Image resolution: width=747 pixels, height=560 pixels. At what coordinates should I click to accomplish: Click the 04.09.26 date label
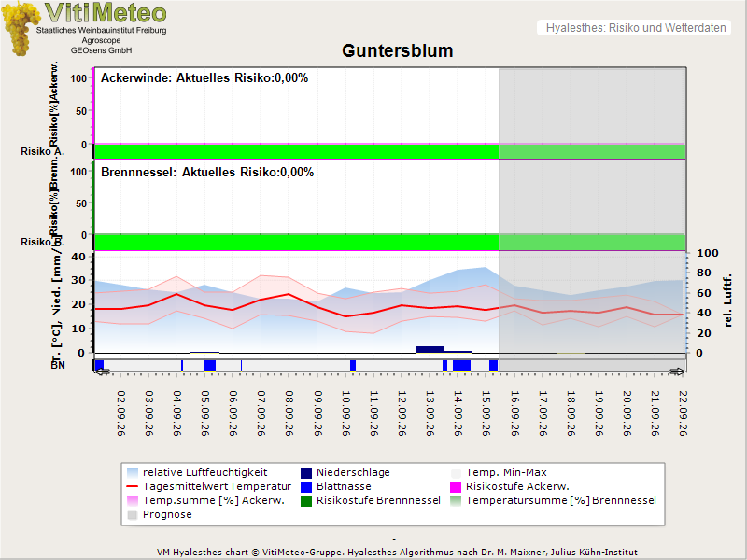click(177, 413)
